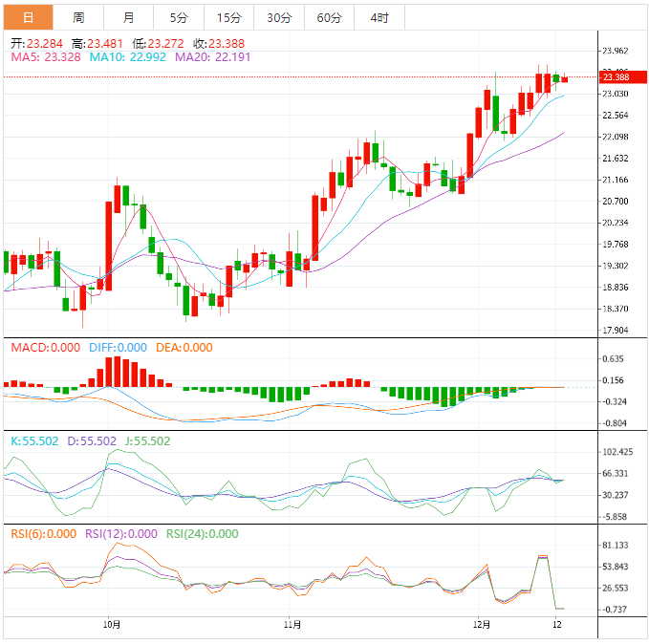Switch to the 4时 timeframe tab
The height and width of the screenshot is (644, 649).
pos(379,18)
